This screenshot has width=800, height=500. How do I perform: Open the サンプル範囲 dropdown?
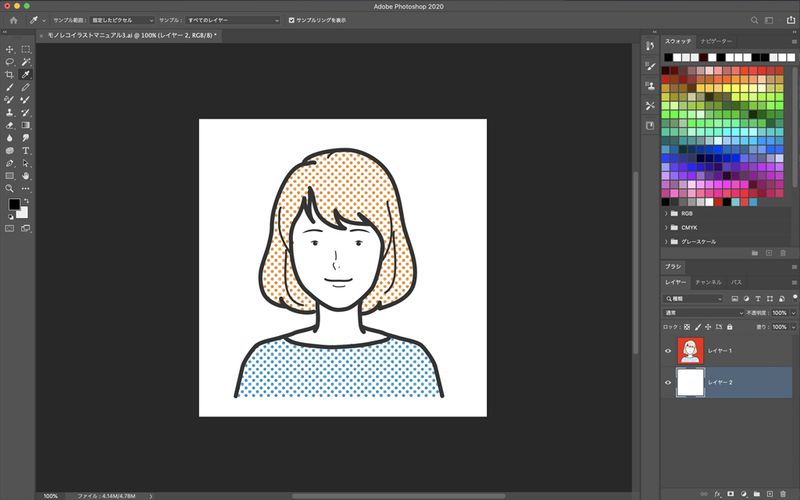(121, 20)
